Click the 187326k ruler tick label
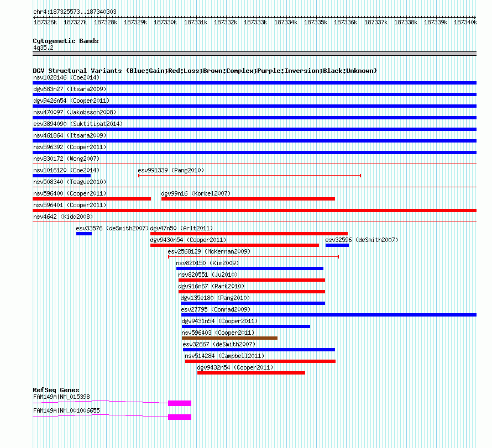The width and height of the screenshot is (492, 448). point(45,22)
